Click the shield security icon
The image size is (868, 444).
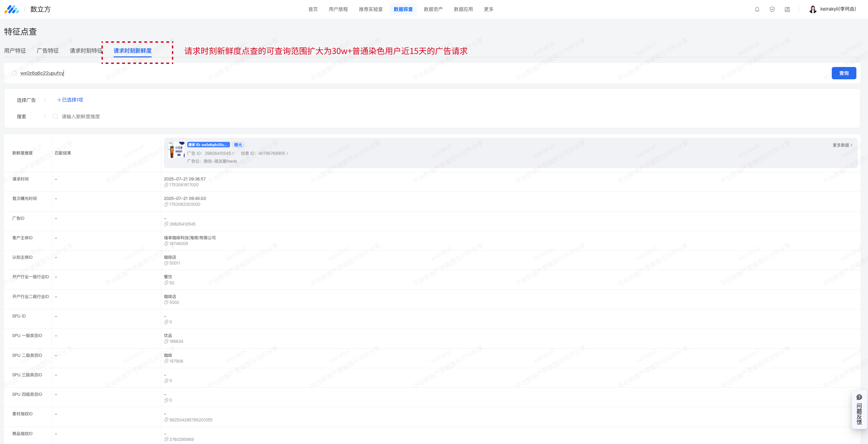[772, 10]
